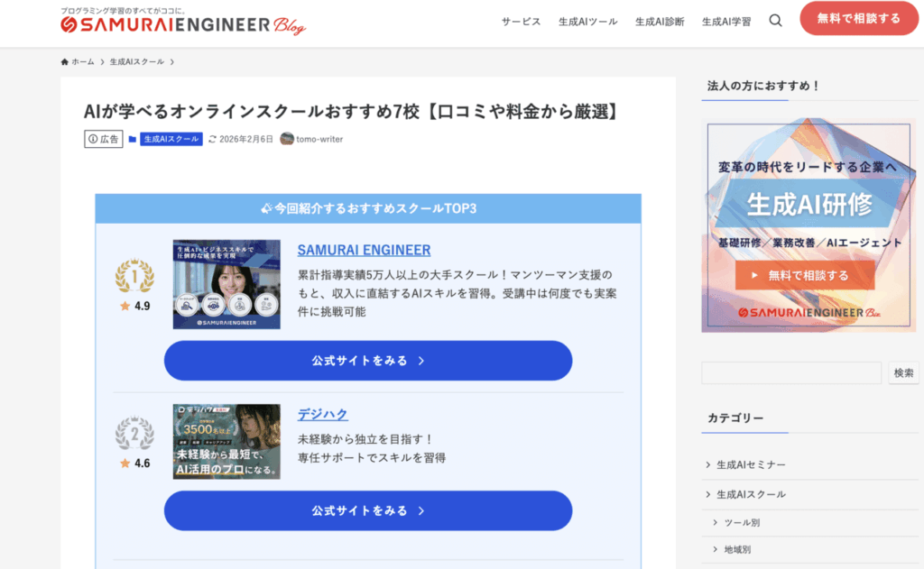Click the 広告 info label icon
Screen dimensions: 924x569
click(92, 139)
